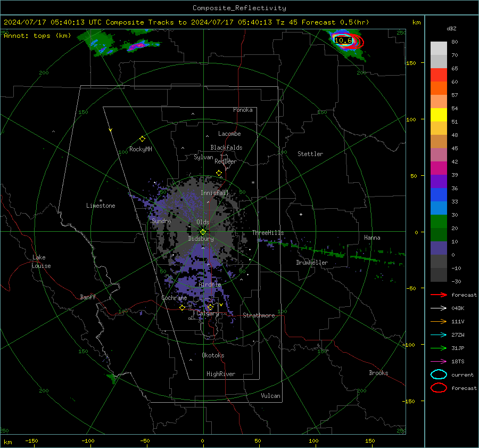The width and height of the screenshot is (479, 448).
Task: Click the Sylvan label
Action: pyautogui.click(x=203, y=157)
